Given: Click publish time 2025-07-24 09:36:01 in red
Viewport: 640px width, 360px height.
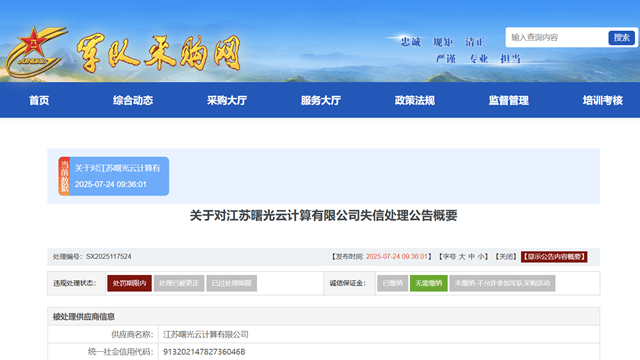Looking at the screenshot, I should pos(396,257).
